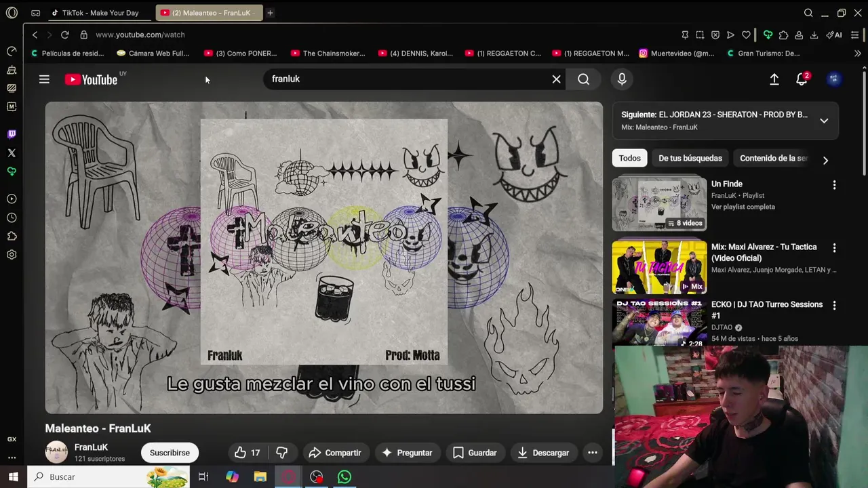The width and height of the screenshot is (868, 488).
Task: Click the YouTube search magnifier button
Action: [583, 79]
